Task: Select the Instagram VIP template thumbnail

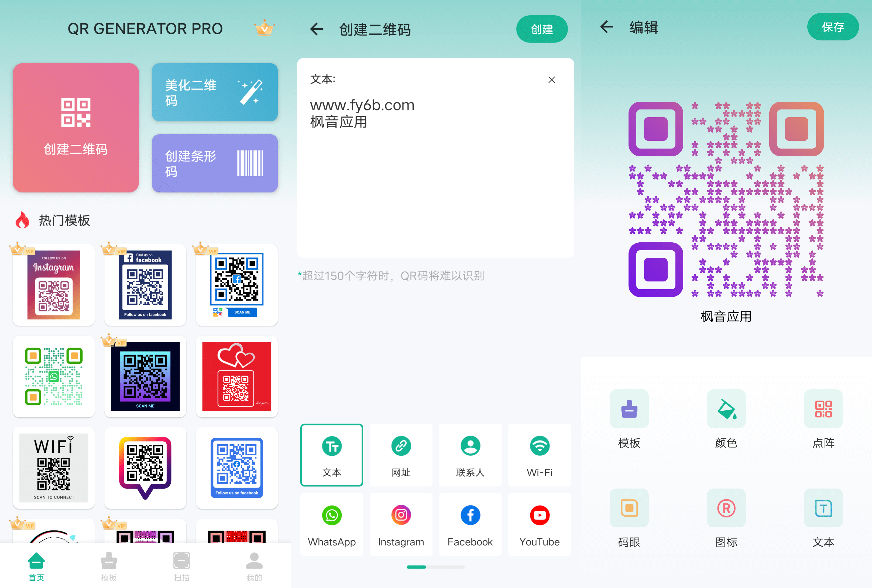Action: click(54, 285)
